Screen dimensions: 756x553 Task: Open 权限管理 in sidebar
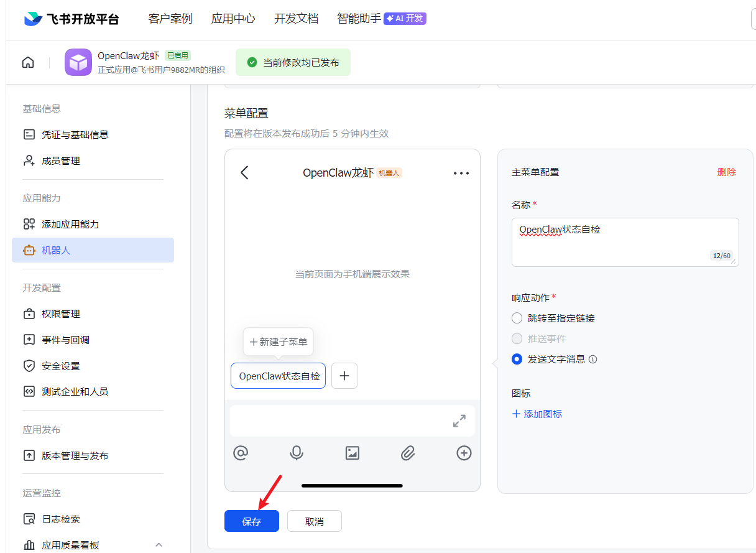click(60, 314)
